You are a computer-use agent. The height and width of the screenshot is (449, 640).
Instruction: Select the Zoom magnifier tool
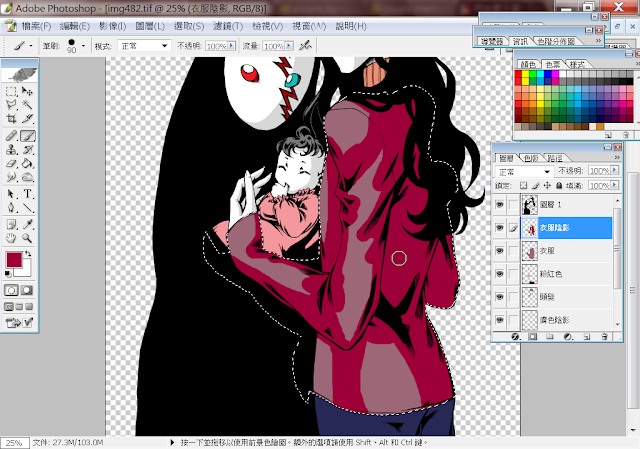tap(27, 238)
